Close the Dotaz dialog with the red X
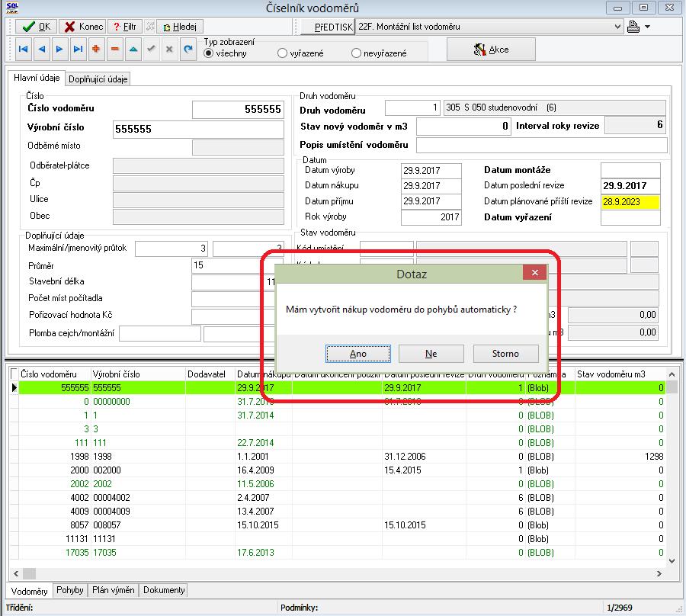The image size is (686, 616). tap(534, 273)
